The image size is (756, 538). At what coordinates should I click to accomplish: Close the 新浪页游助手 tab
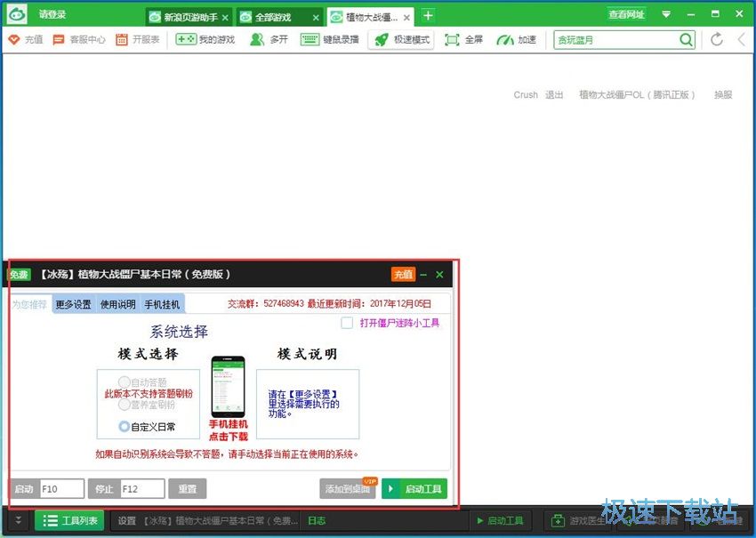pyautogui.click(x=225, y=18)
